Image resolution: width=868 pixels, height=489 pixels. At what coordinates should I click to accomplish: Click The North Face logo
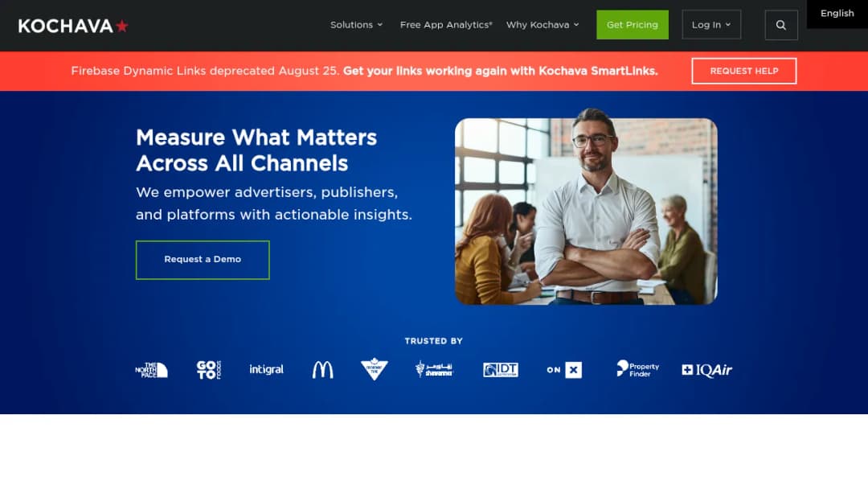[x=152, y=370]
